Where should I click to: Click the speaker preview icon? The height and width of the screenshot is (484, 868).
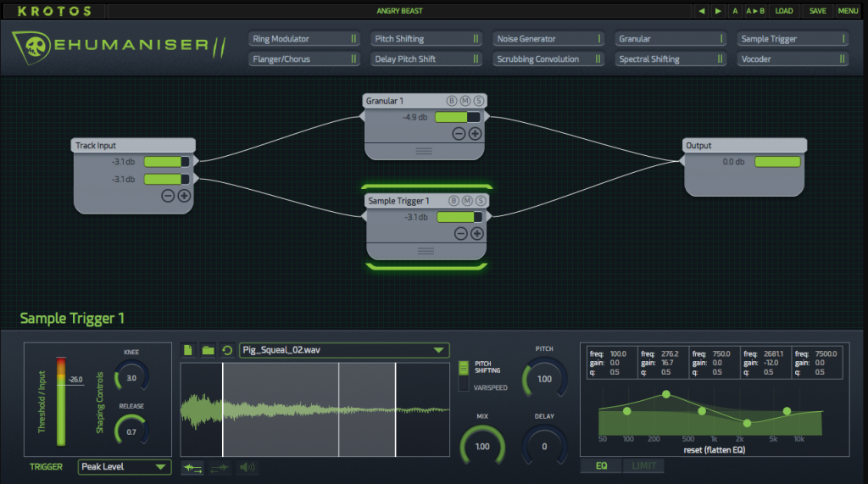(x=247, y=468)
